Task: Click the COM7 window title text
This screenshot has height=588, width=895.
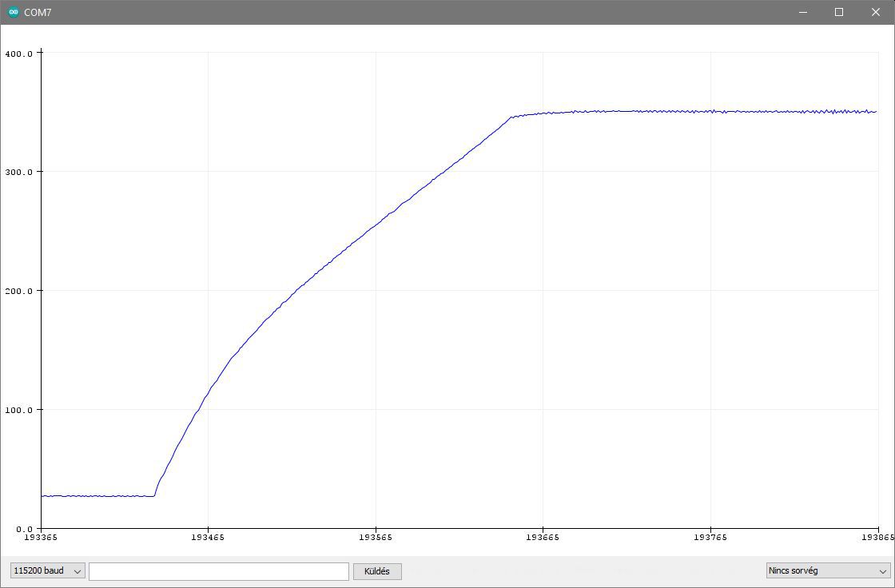Action: point(38,13)
